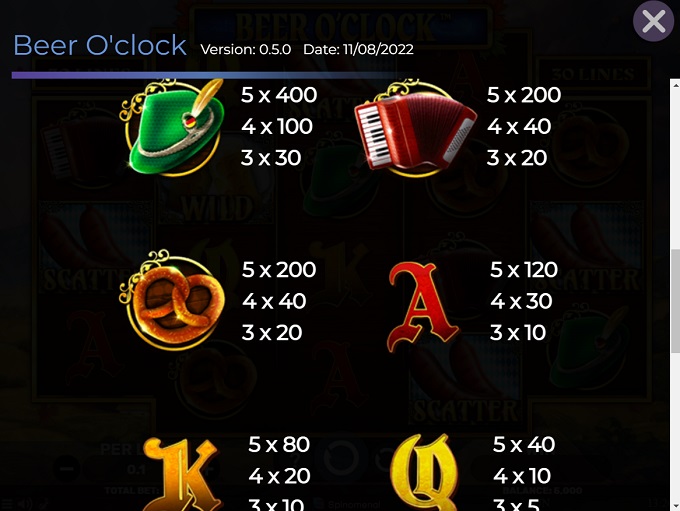Click the 5 x 120 ace payout
Screen dimensions: 680x511
[524, 270]
